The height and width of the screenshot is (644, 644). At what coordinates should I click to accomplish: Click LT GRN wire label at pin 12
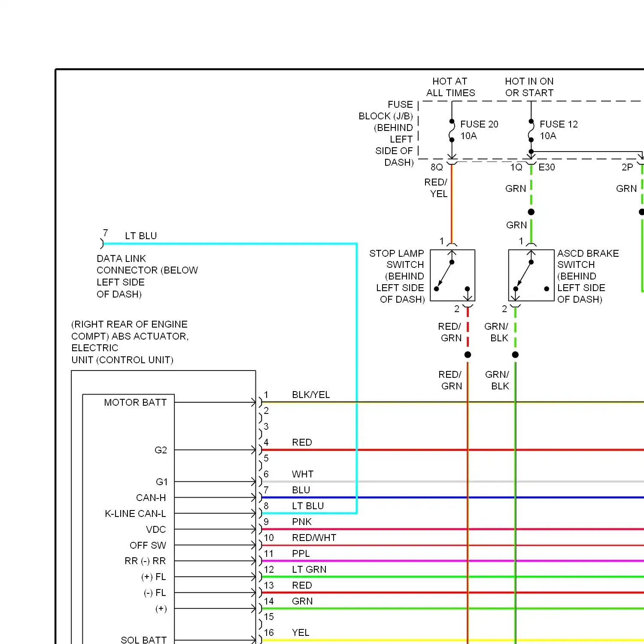pos(309,570)
